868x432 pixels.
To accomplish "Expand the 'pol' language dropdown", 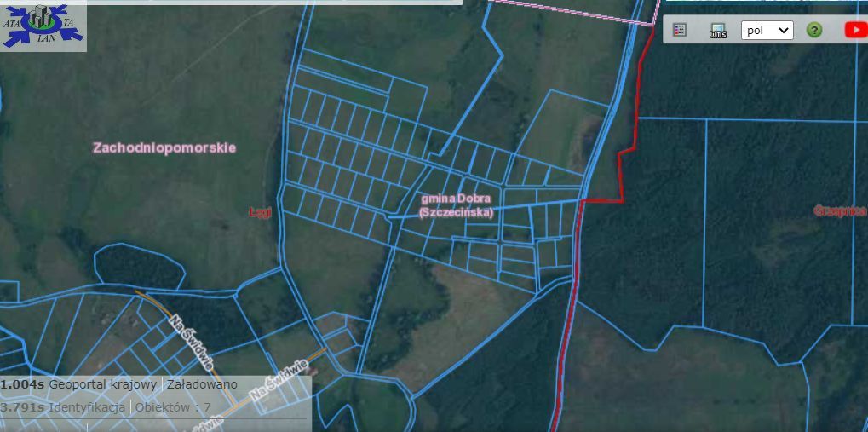I will coord(767,30).
